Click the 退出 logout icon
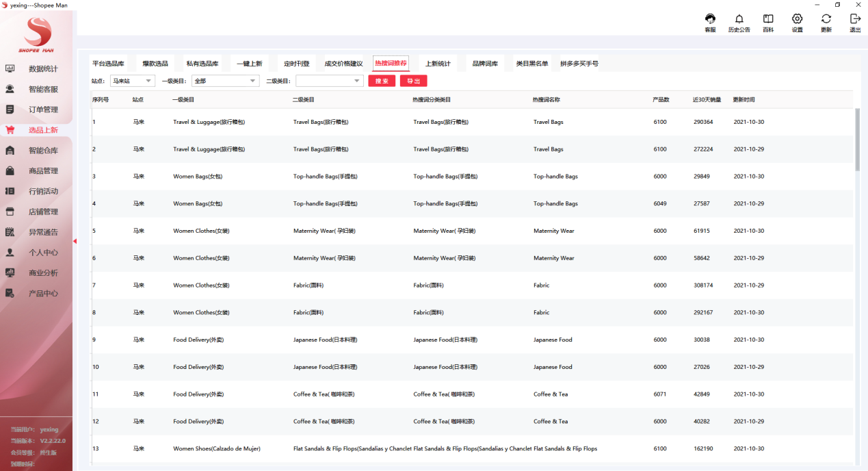The height and width of the screenshot is (471, 868). click(x=855, y=20)
